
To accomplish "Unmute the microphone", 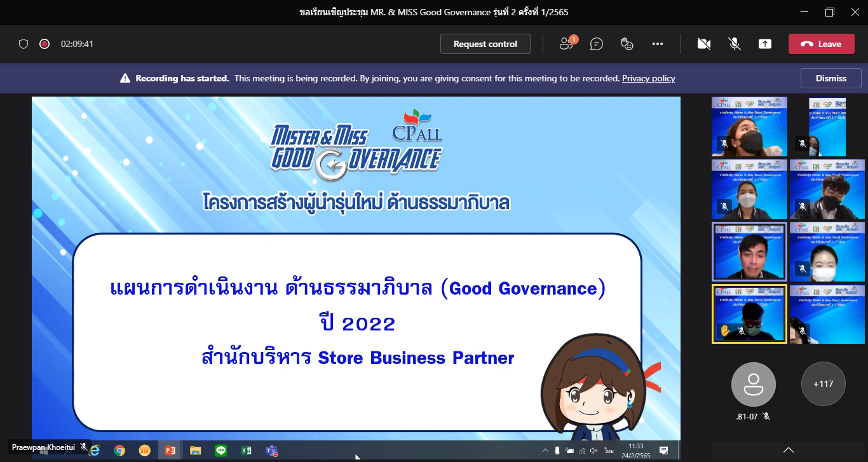I will 735,44.
